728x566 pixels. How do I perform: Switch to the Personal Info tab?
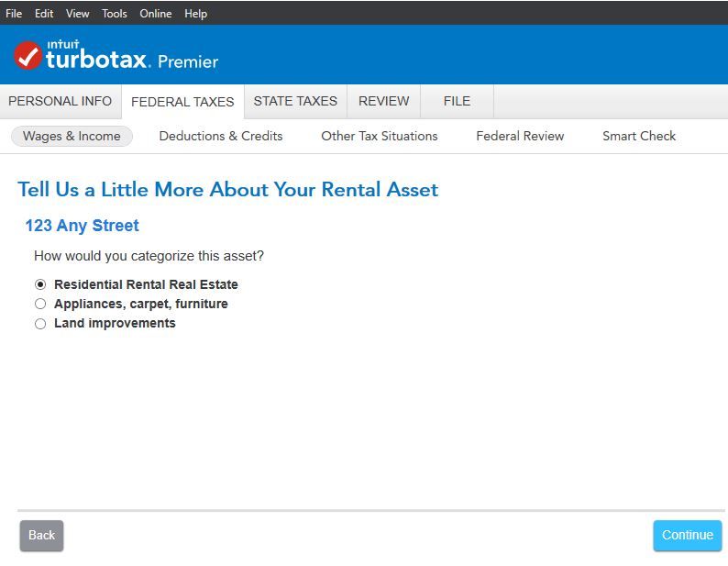60,101
